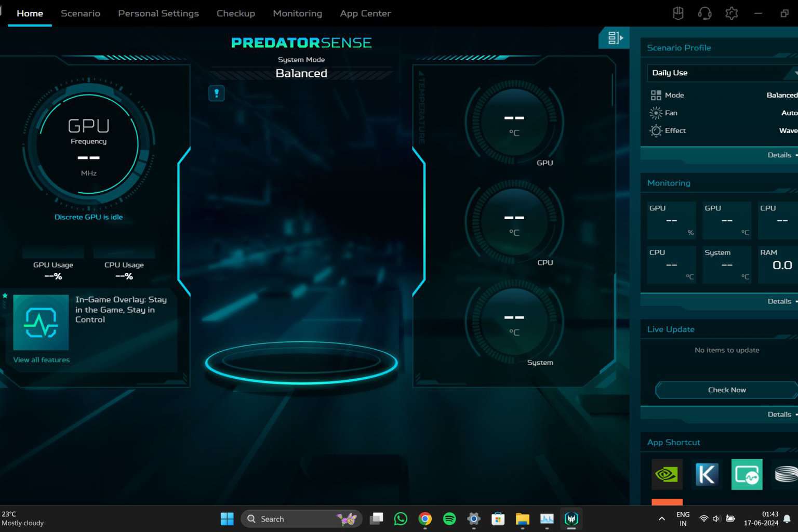Click the blue exclamation info icon

[x=217, y=94]
